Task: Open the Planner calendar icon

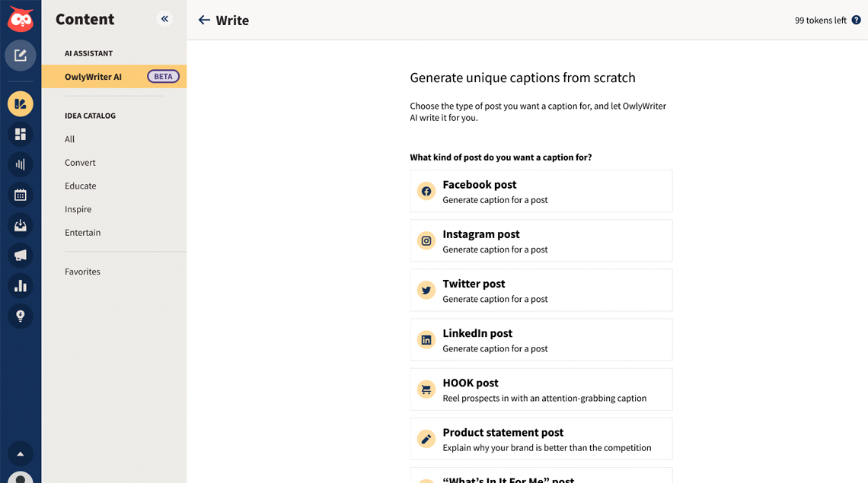Action: (x=21, y=195)
